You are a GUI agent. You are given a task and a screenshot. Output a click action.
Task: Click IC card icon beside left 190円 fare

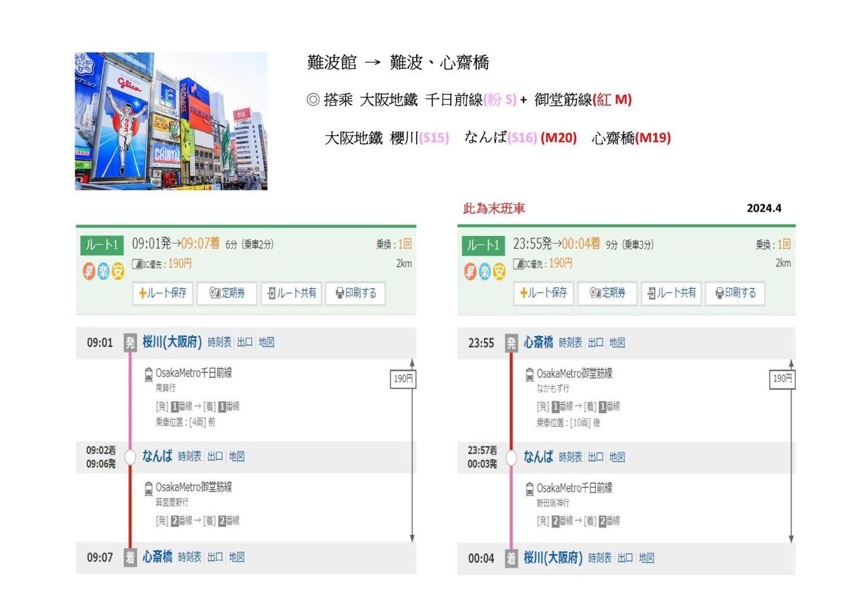pos(138,264)
